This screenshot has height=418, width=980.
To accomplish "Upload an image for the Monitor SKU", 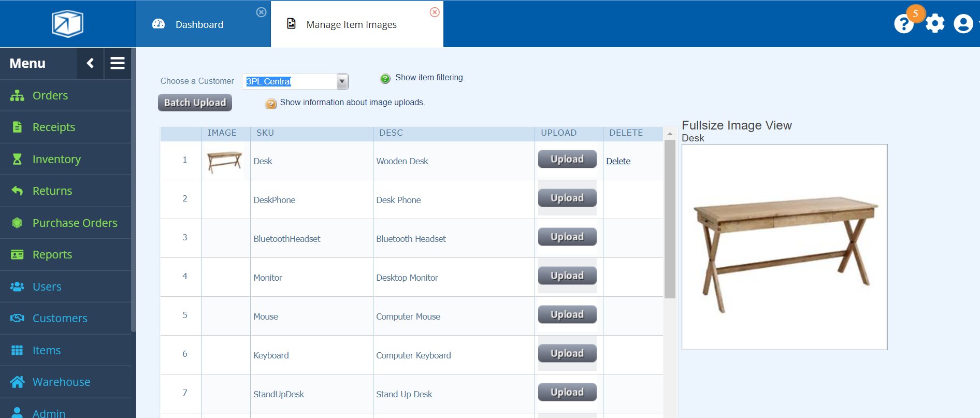I will pyautogui.click(x=567, y=276).
